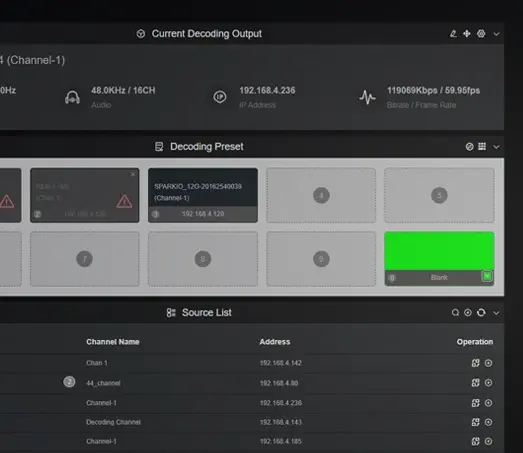The width and height of the screenshot is (523, 453).
Task: Select the SPARKIO_12G preset 3 card
Action: click(x=203, y=195)
